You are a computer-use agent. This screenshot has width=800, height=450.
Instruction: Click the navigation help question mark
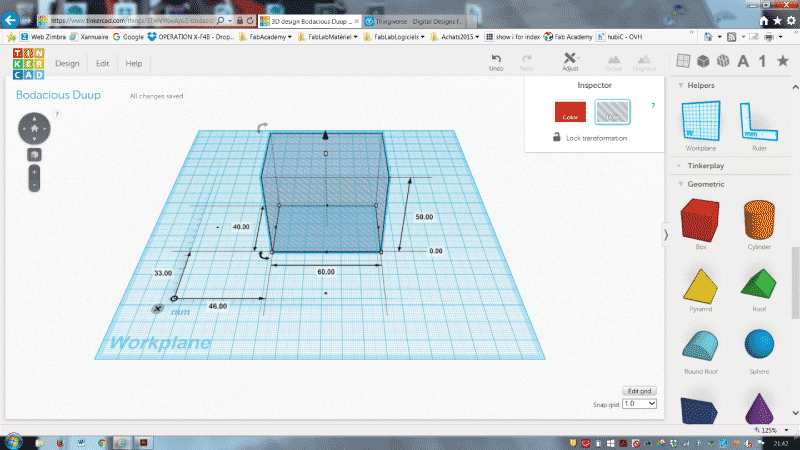pos(57,114)
